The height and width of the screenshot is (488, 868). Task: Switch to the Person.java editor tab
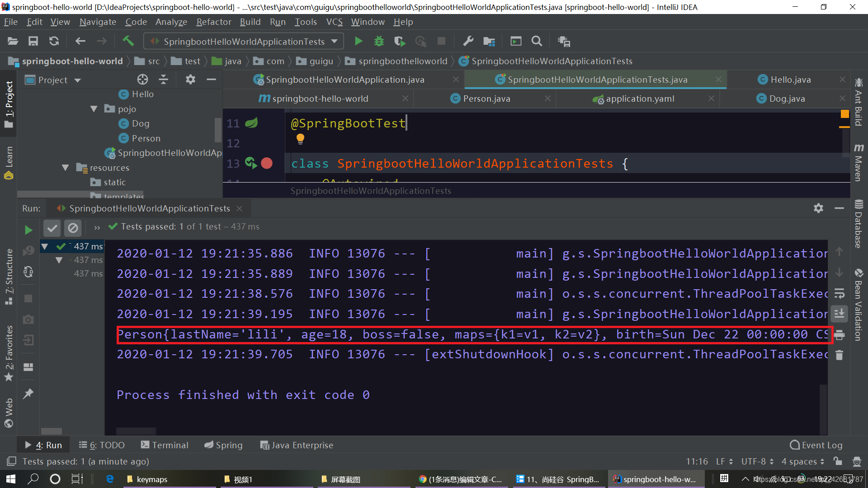pos(486,99)
